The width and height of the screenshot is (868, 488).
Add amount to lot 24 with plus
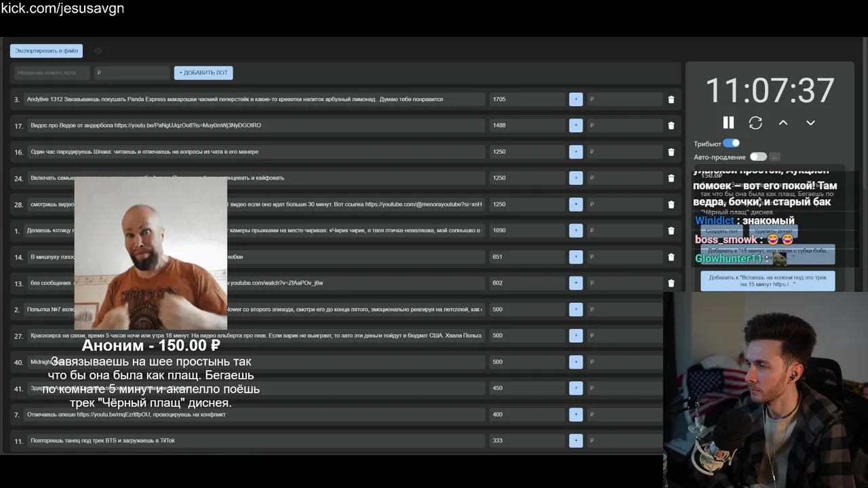click(x=576, y=178)
